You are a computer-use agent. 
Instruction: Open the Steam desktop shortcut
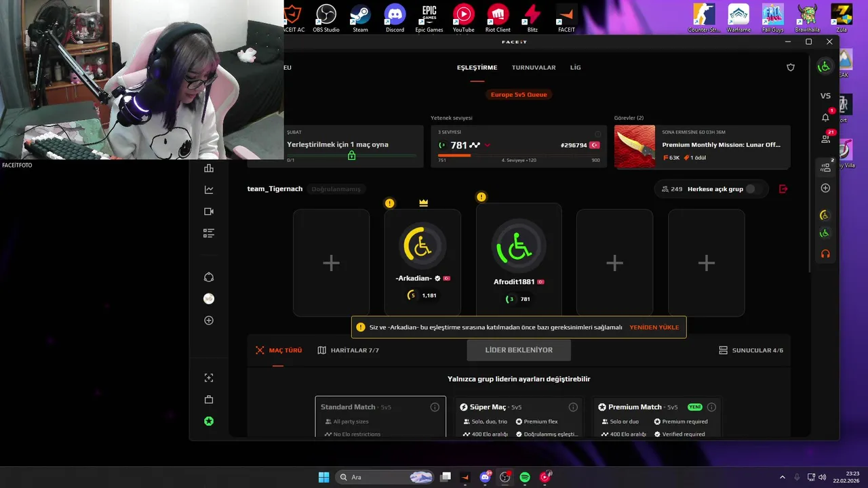[x=360, y=19]
